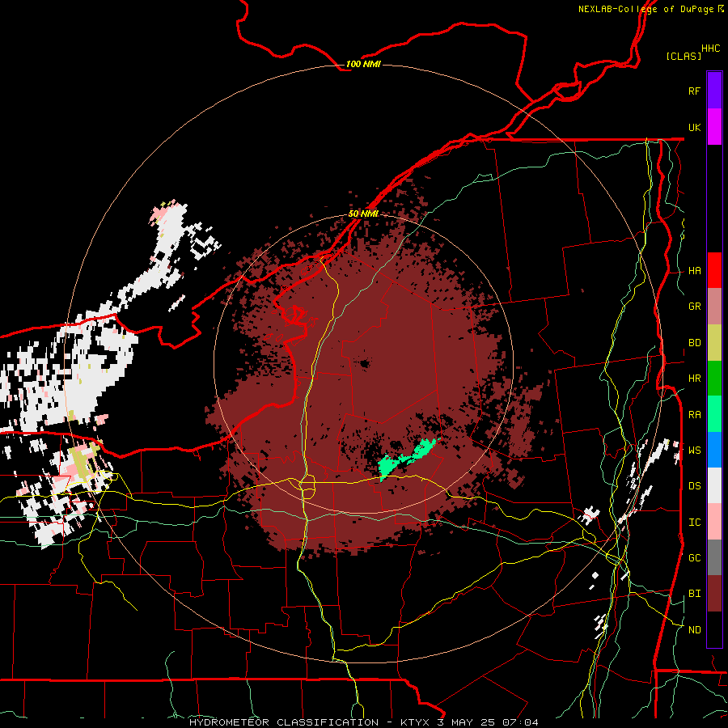The image size is (728, 728).
Task: Click the BI brown legend swatch
Action: click(x=714, y=594)
